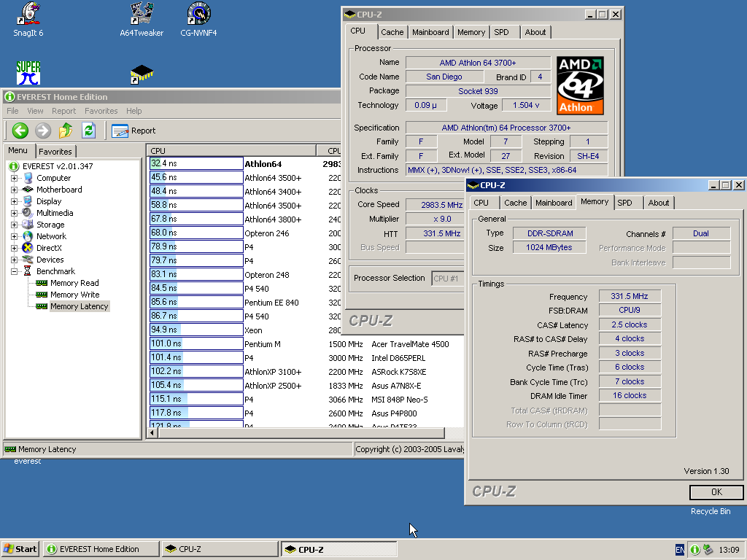Open the CG-NVNF4 desktop shortcut
747x560 pixels.
pyautogui.click(x=198, y=14)
